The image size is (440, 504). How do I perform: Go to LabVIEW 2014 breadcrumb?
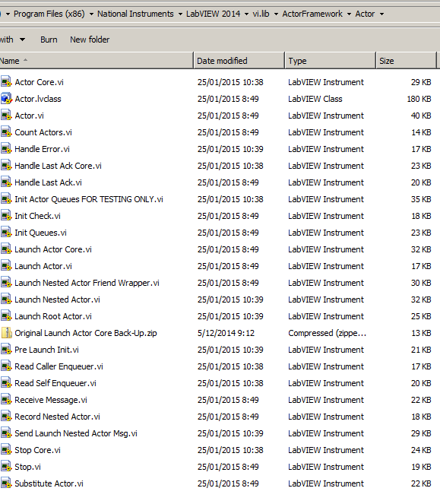(x=213, y=14)
